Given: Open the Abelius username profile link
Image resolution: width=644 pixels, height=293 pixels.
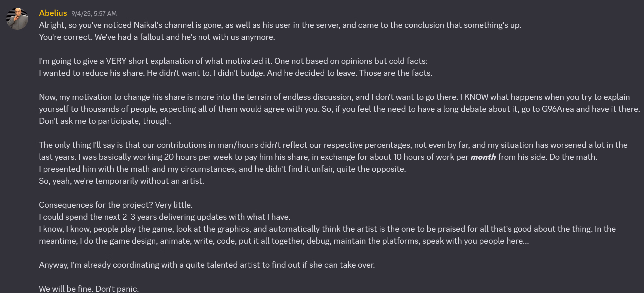Looking at the screenshot, I should coord(53,13).
